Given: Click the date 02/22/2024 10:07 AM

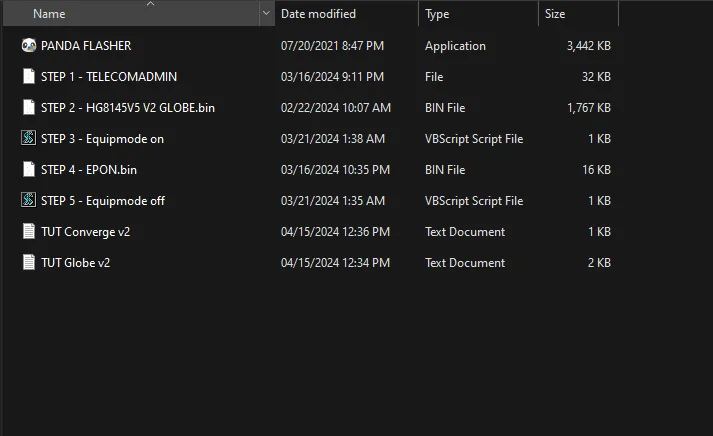Looking at the screenshot, I should [336, 108].
